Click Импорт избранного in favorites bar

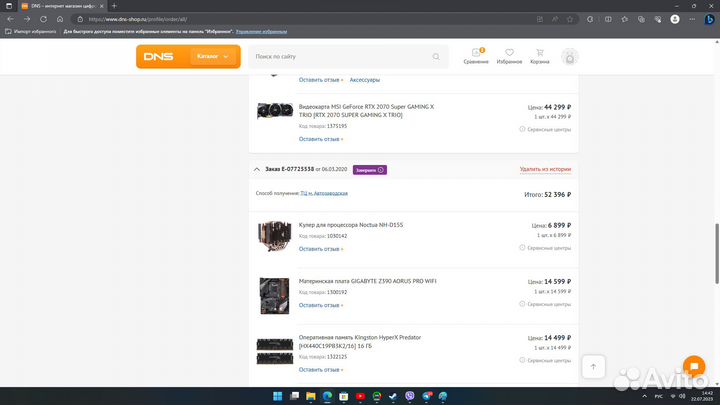pyautogui.click(x=31, y=32)
